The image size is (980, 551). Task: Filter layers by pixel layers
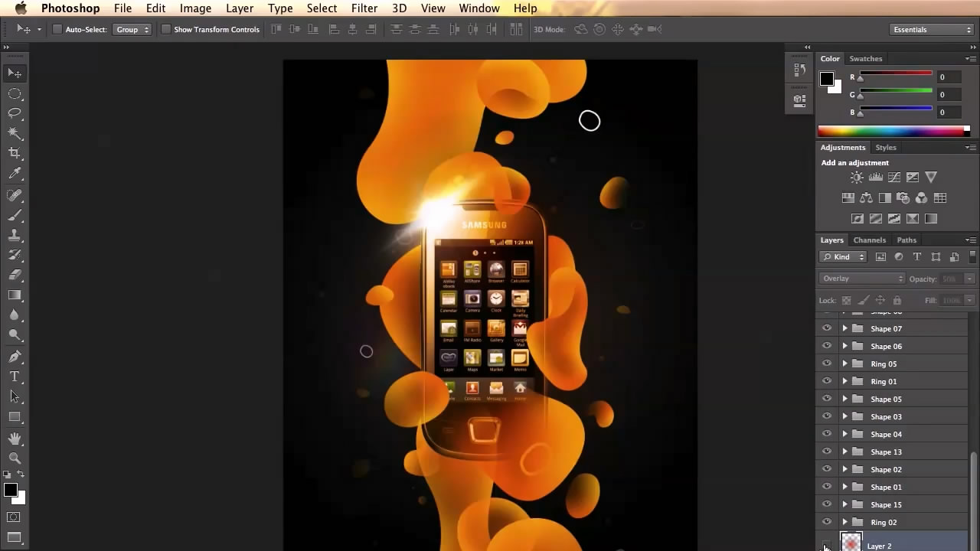coord(880,257)
